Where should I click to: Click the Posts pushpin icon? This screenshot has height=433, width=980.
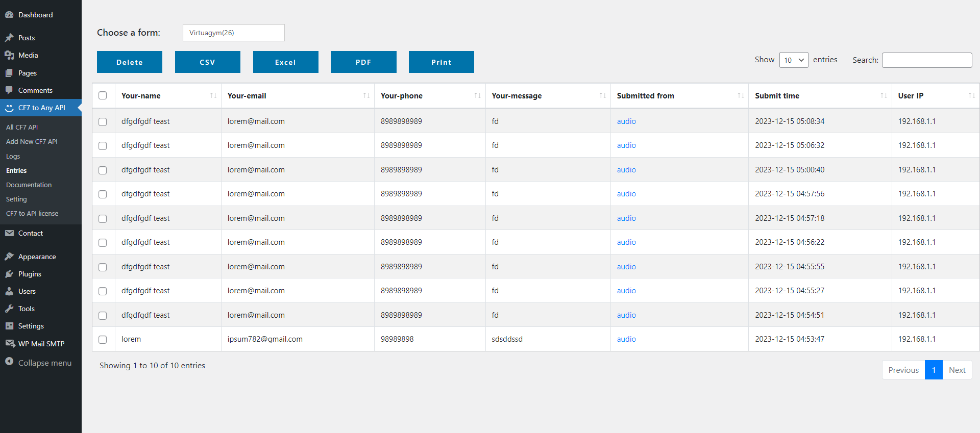click(x=9, y=38)
